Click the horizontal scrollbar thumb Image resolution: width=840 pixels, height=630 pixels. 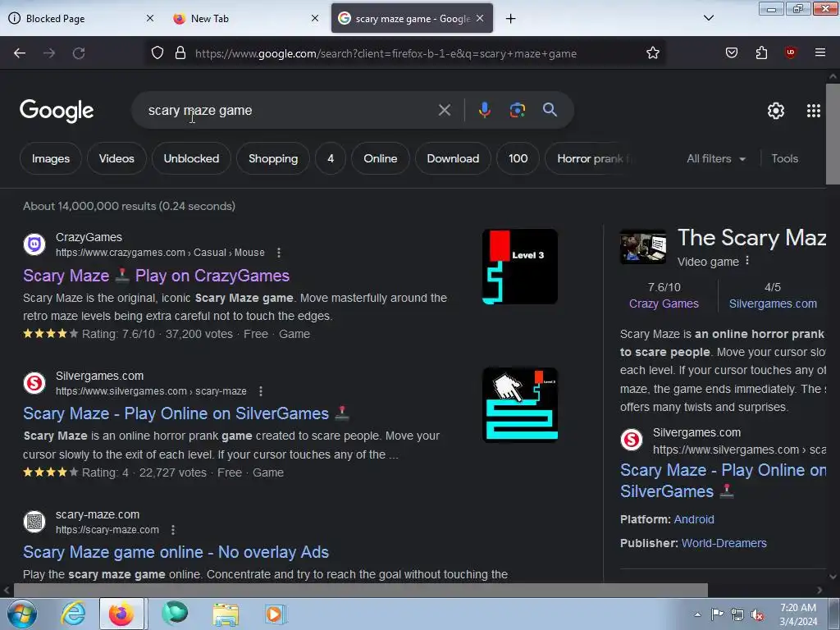[x=360, y=591]
